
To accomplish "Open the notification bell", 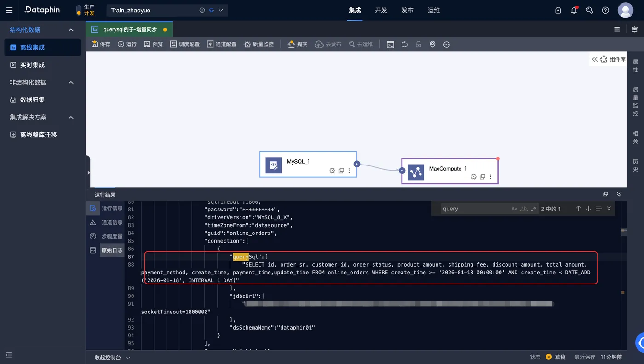I will 574,10.
